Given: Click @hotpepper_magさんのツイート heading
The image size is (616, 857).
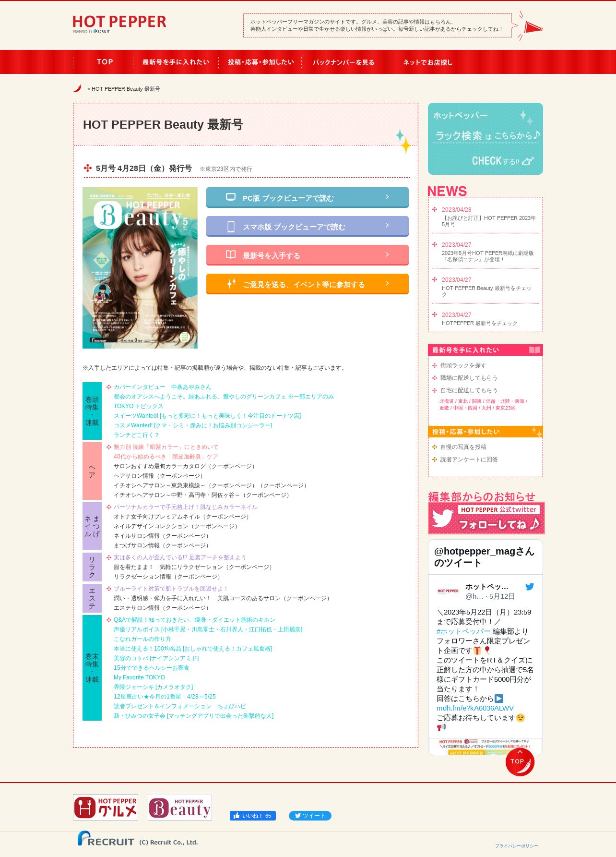Looking at the screenshot, I should [484, 557].
